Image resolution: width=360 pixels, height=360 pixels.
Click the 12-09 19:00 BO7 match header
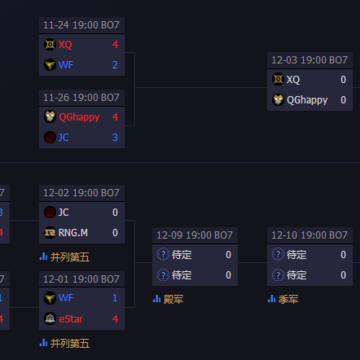click(195, 235)
